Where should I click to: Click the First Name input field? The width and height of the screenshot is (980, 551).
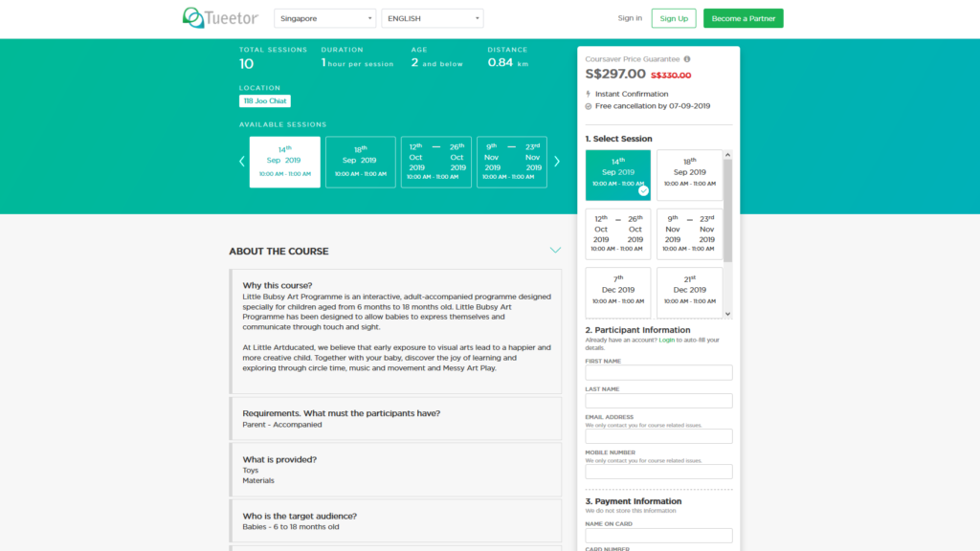(658, 373)
